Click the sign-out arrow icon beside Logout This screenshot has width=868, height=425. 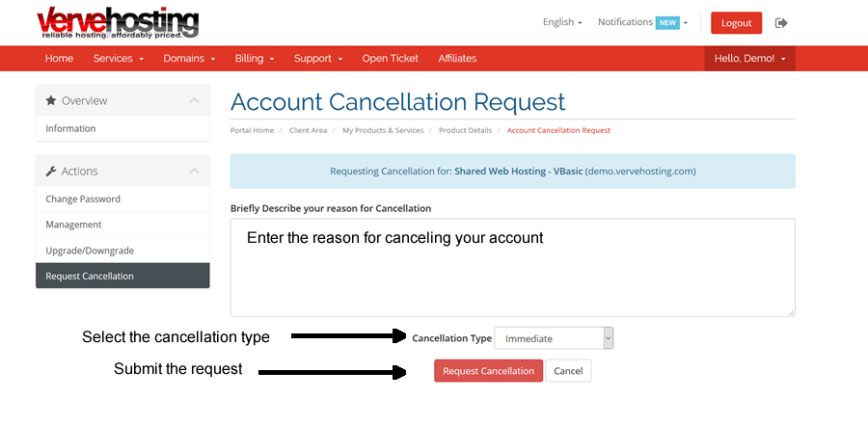point(781,23)
